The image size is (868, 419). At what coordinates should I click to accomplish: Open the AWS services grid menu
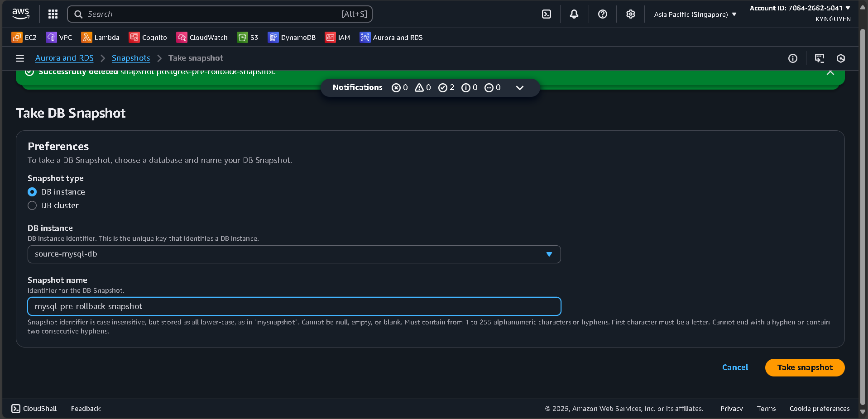[53, 14]
